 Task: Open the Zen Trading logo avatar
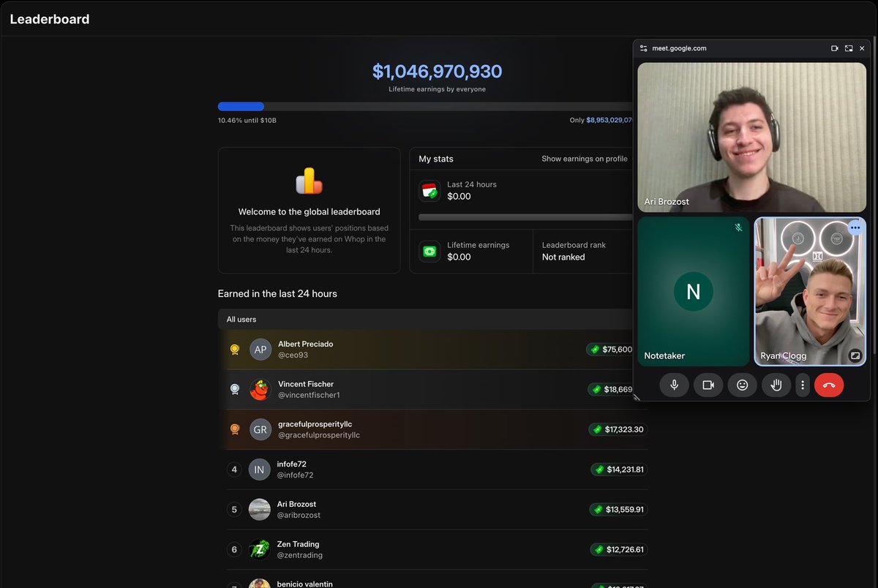tap(259, 549)
